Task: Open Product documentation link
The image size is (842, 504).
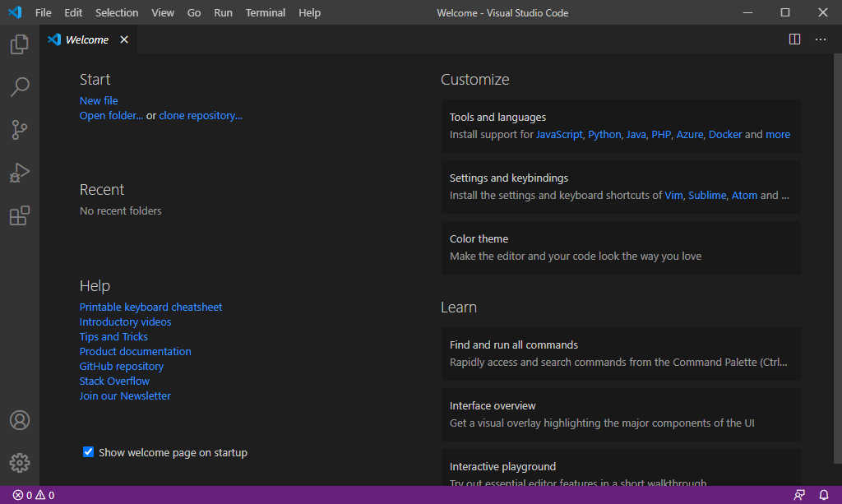Action: click(x=136, y=351)
